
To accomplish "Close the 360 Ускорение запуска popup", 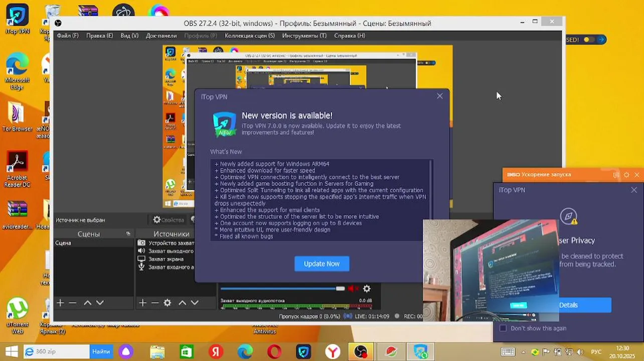I will coord(637,175).
